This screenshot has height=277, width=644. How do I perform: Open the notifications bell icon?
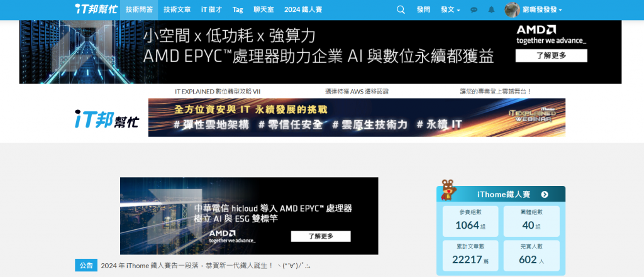[x=491, y=10]
